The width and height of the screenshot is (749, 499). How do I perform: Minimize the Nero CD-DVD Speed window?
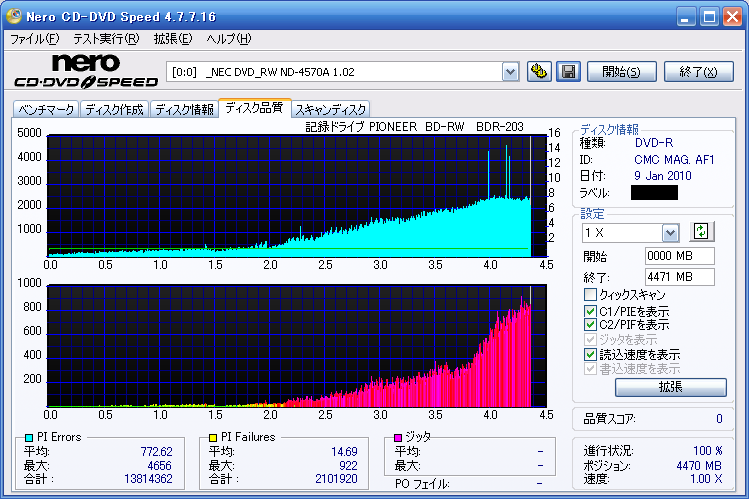pyautogui.click(x=685, y=17)
